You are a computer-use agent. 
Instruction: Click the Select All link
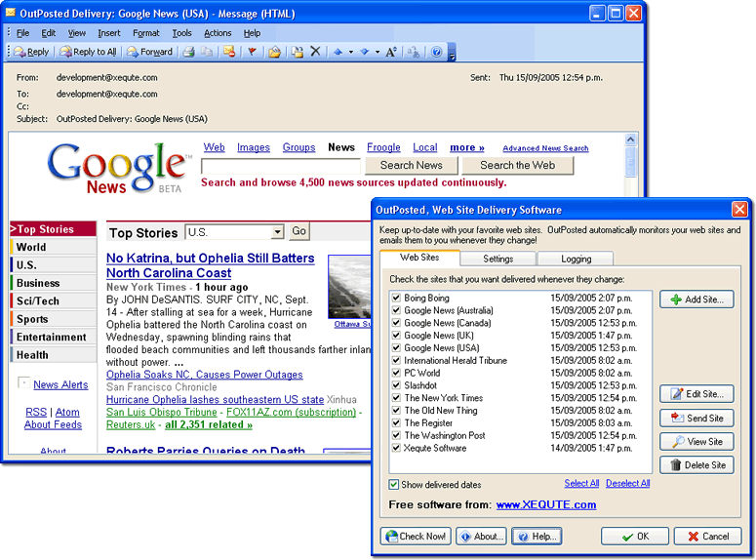pyautogui.click(x=581, y=483)
